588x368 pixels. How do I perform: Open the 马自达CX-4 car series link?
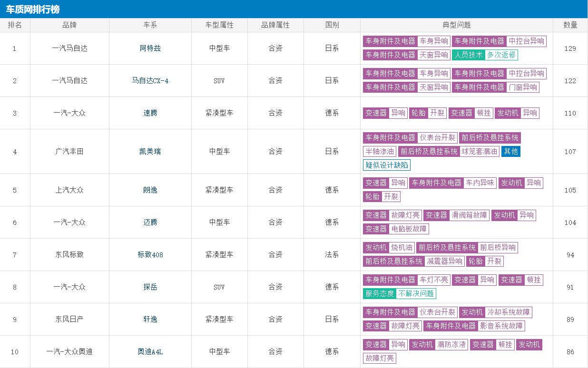pos(150,81)
